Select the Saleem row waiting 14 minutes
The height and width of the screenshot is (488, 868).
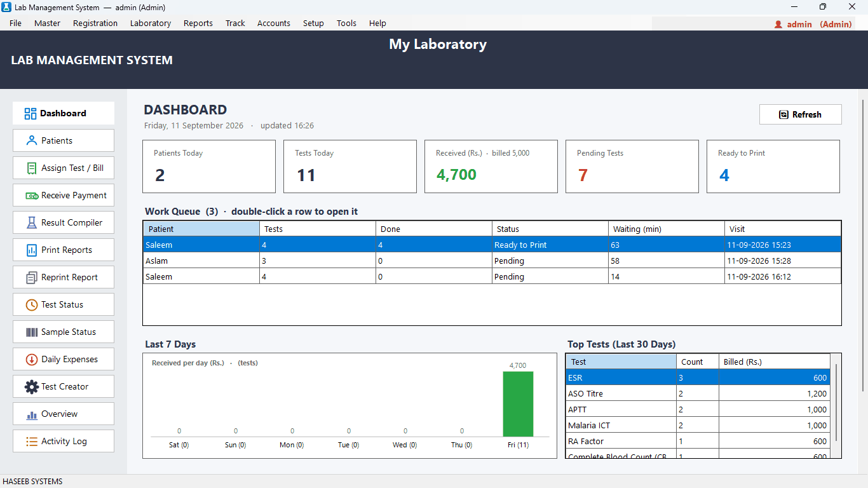pyautogui.click(x=492, y=276)
